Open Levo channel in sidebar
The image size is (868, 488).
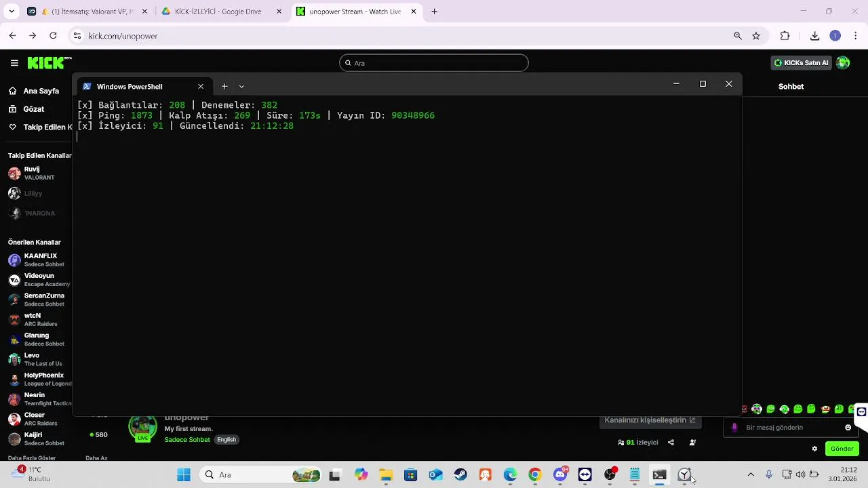(x=39, y=359)
